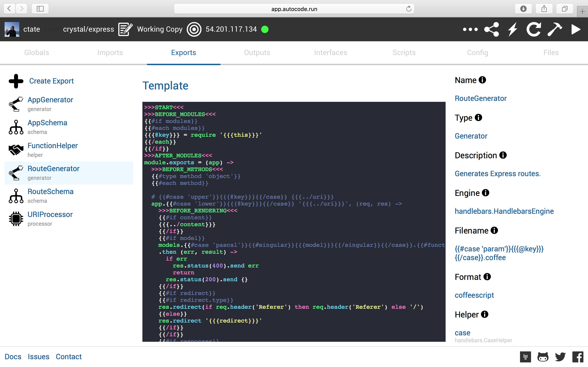Run the project using the play icon
This screenshot has height=367, width=588.
click(576, 29)
